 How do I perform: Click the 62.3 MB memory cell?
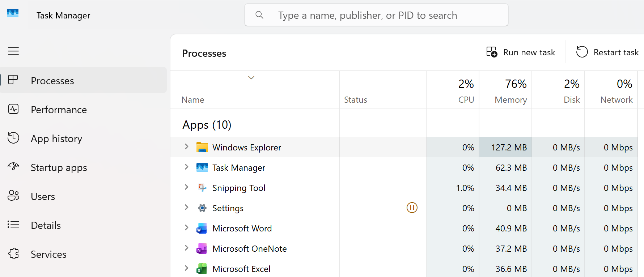point(505,167)
